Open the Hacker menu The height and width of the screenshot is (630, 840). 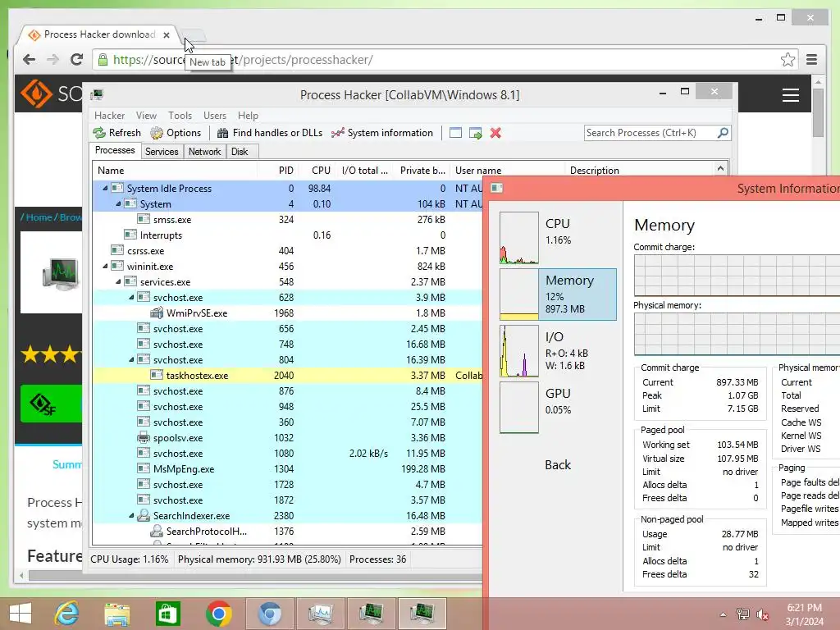[x=109, y=116]
